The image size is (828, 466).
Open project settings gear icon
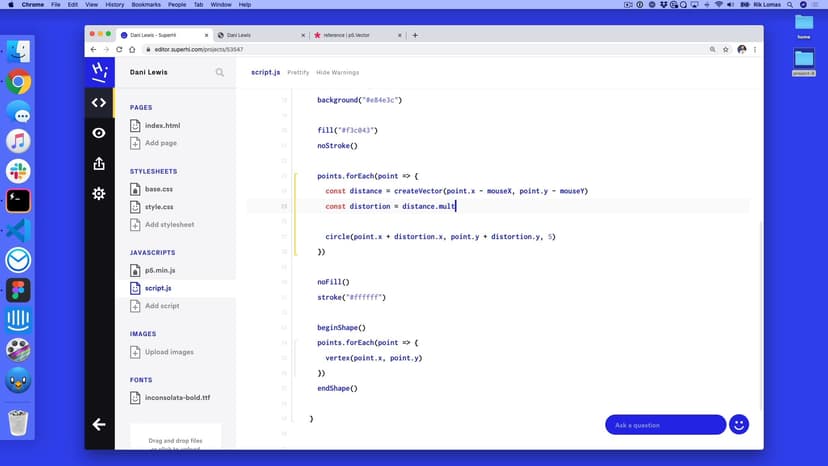coord(98,194)
